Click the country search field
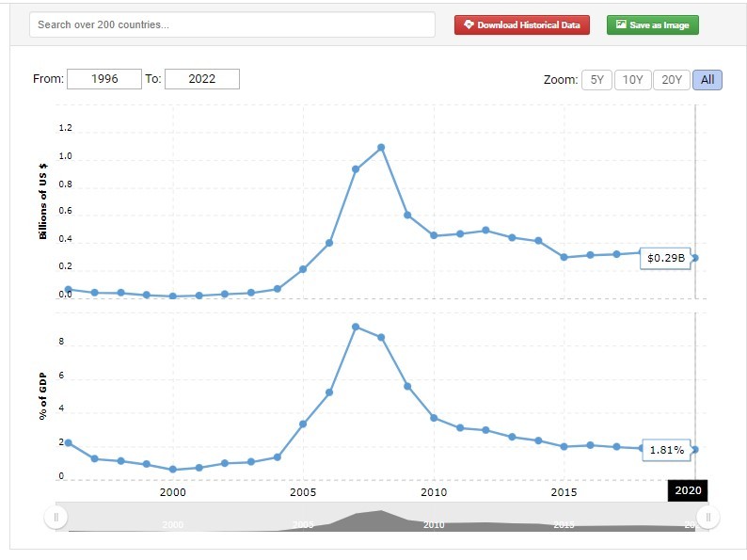This screenshot has width=747, height=560. 232,24
